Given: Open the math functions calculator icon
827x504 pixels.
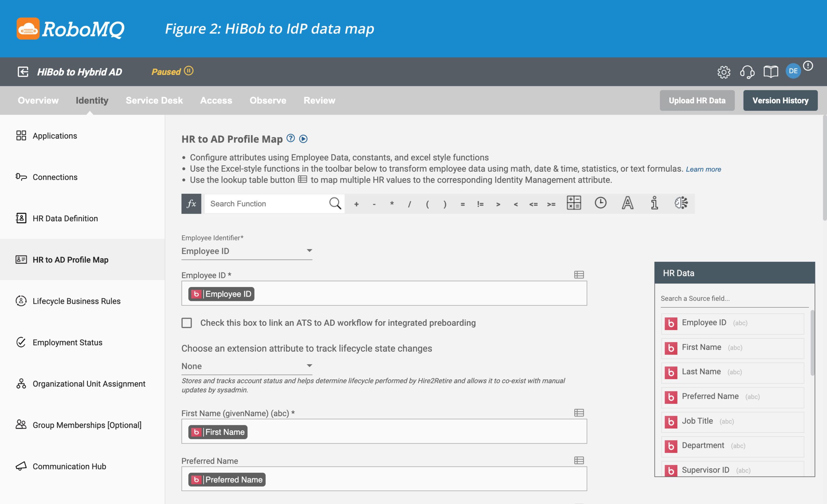Looking at the screenshot, I should [x=574, y=203].
